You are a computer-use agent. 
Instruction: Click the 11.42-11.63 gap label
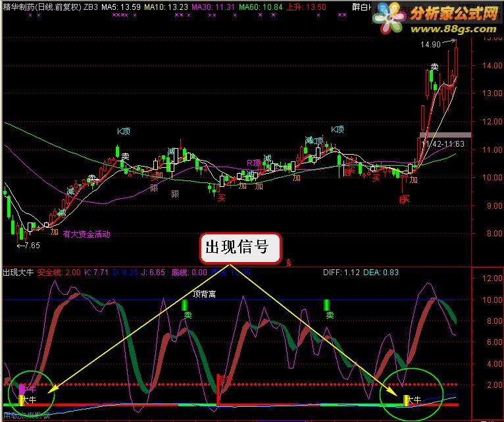pyautogui.click(x=443, y=144)
